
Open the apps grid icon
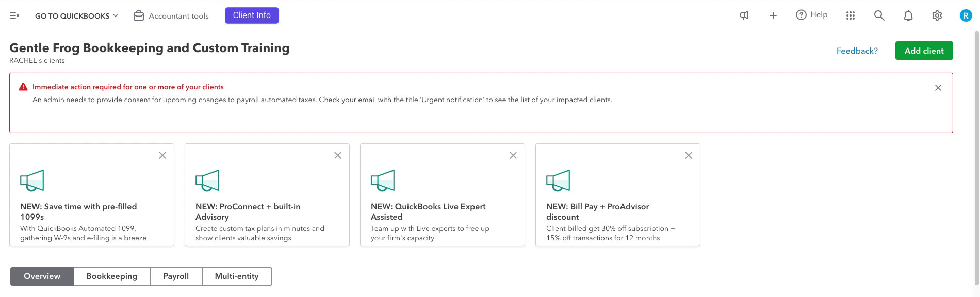pyautogui.click(x=851, y=16)
